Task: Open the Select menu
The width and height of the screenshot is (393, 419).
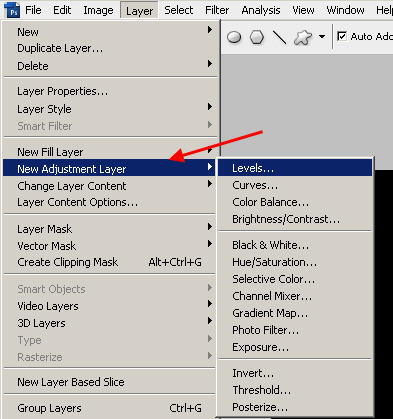Action: tap(179, 10)
